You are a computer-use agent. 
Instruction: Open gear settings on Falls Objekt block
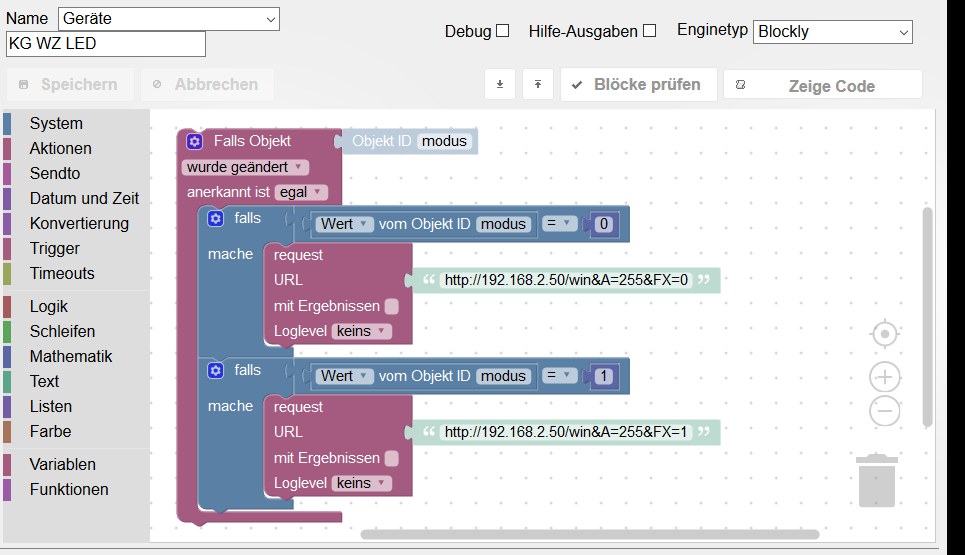coord(194,142)
